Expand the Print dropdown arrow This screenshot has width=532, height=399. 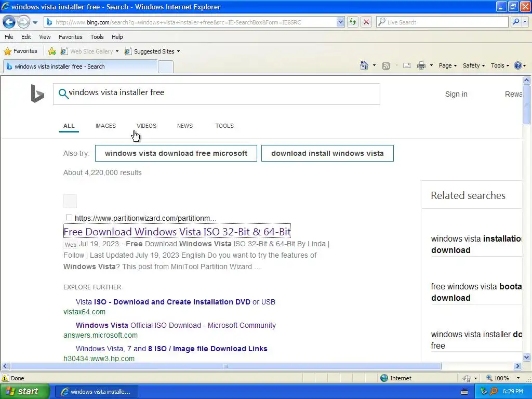pos(431,65)
